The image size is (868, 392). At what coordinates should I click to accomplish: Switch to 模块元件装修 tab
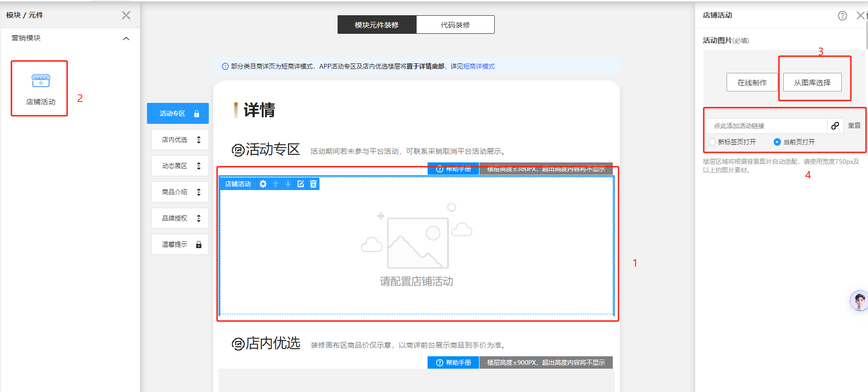[377, 25]
